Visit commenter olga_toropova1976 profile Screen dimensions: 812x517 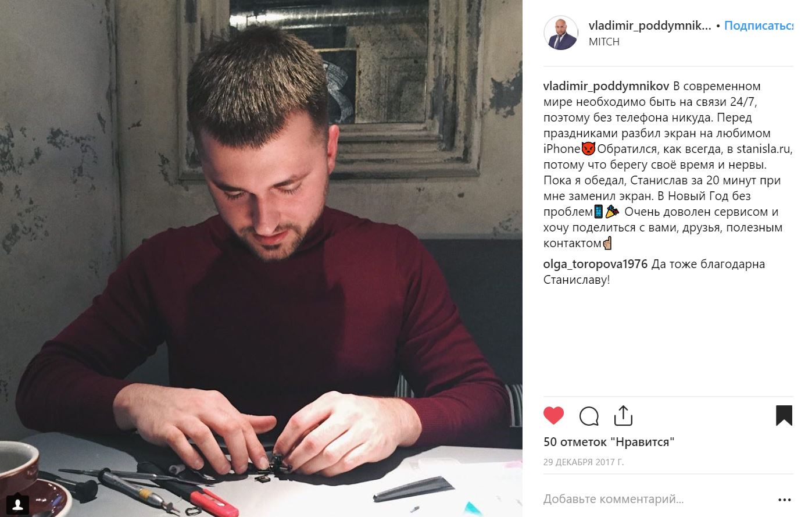click(x=595, y=264)
